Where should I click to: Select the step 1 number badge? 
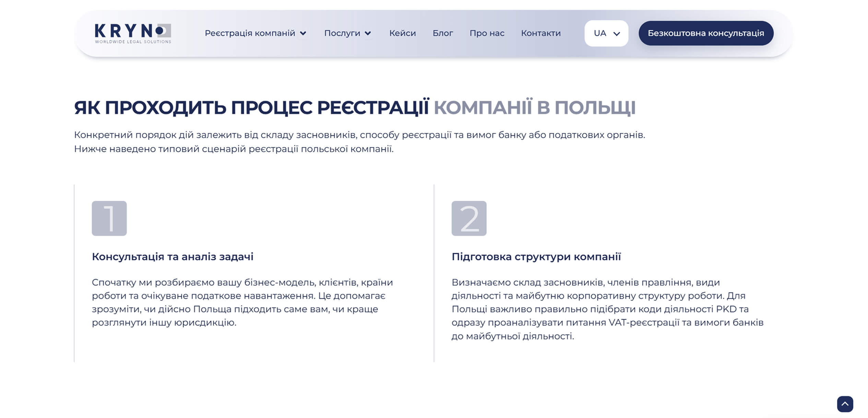(109, 218)
